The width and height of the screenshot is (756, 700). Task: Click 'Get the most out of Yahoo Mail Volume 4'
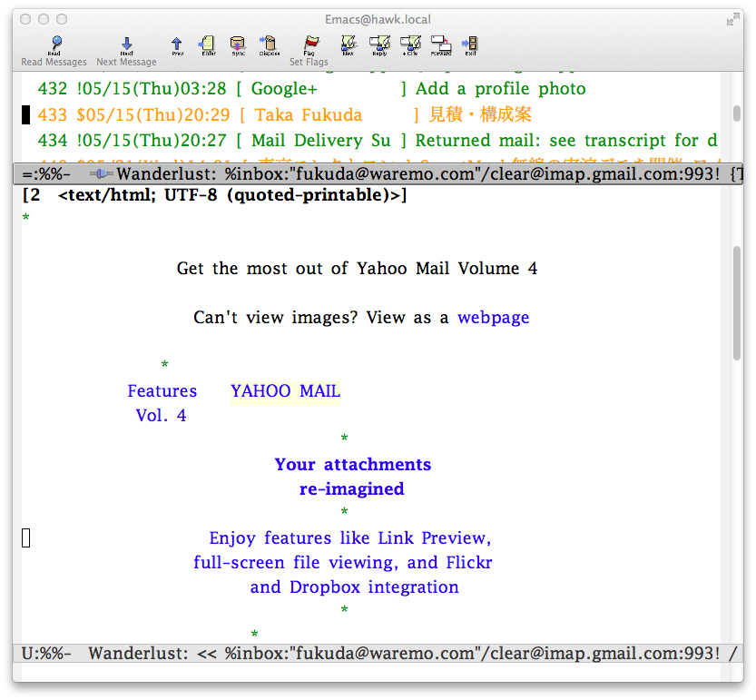[357, 268]
